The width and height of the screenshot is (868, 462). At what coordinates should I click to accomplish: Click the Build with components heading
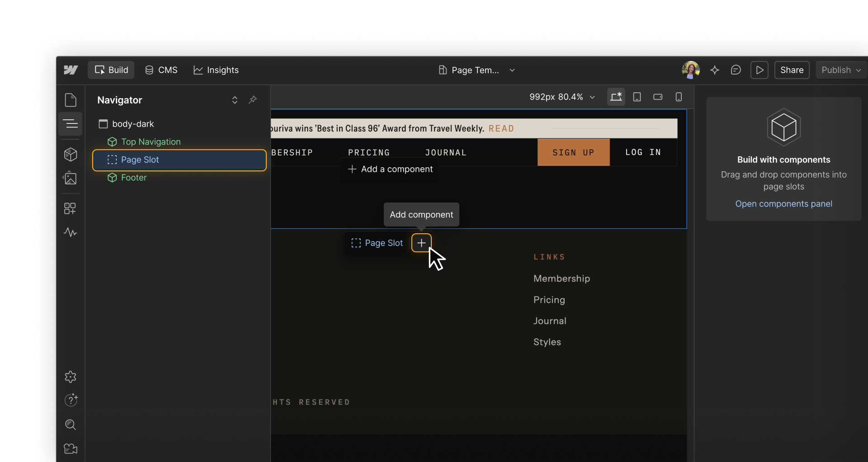point(783,160)
